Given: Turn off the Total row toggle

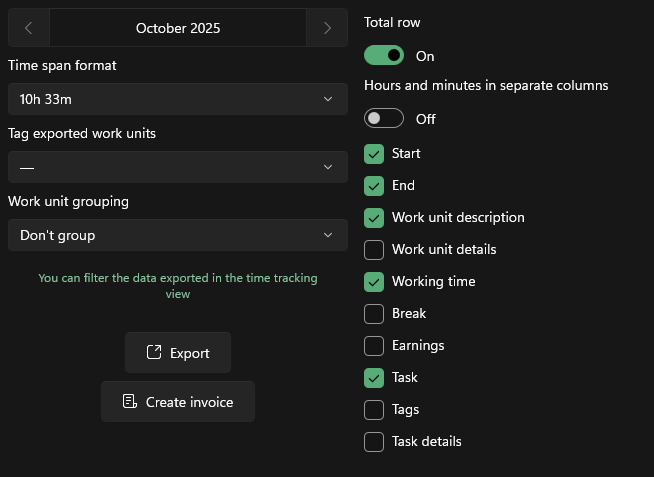Looking at the screenshot, I should click(x=384, y=56).
